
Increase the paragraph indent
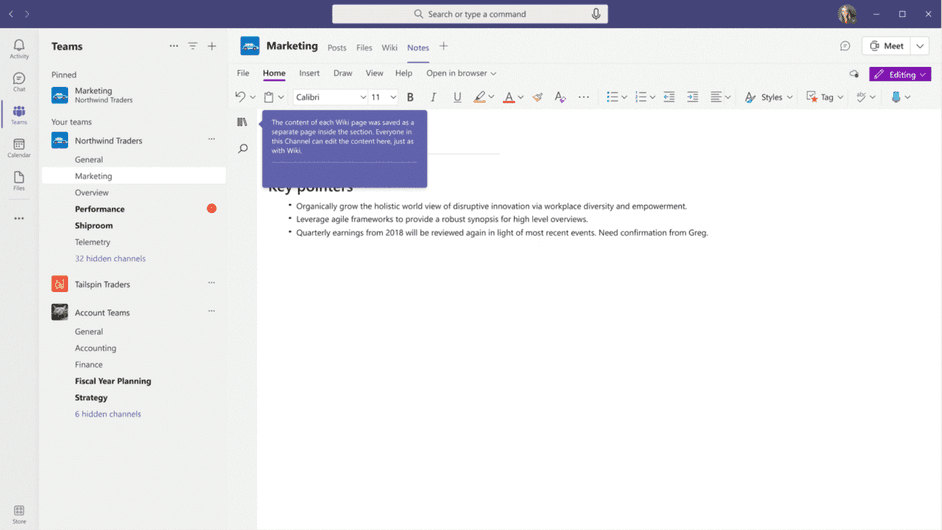692,97
